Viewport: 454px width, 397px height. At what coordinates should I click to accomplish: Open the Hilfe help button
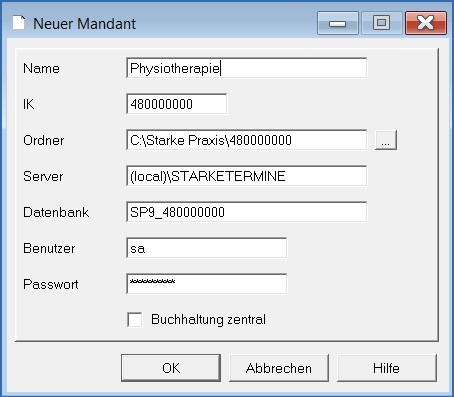point(387,368)
